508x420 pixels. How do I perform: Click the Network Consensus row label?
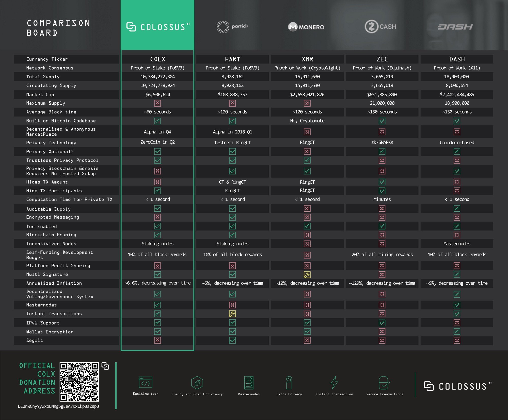click(x=50, y=68)
